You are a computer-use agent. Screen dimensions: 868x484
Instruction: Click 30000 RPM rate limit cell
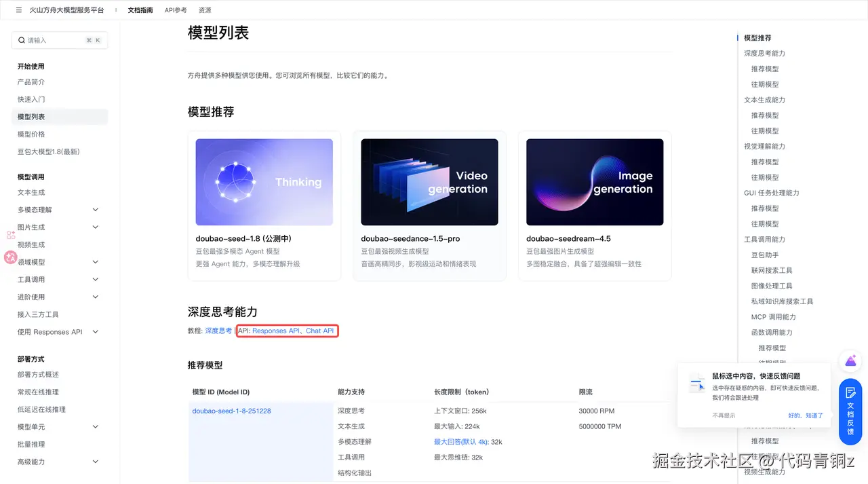[x=596, y=411]
